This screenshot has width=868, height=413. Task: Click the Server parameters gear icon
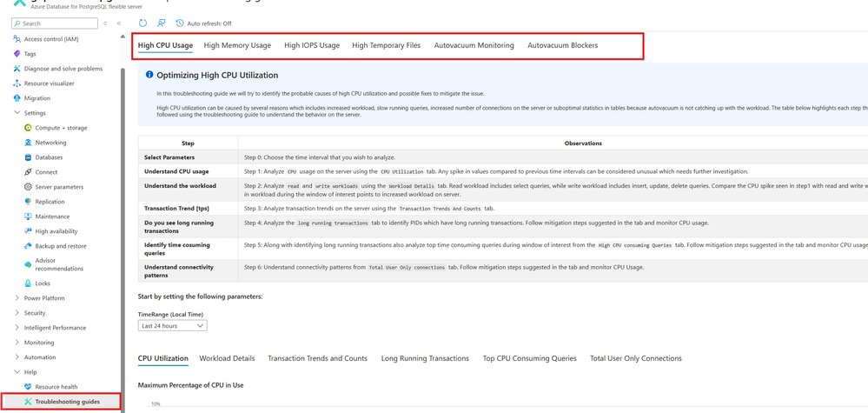pyautogui.click(x=28, y=187)
